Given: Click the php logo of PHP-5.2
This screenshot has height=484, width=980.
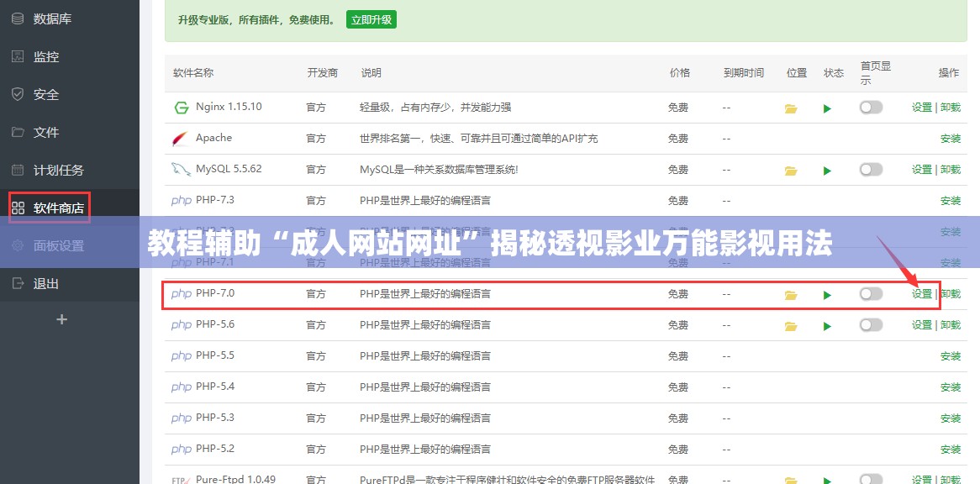Looking at the screenshot, I should pos(182,449).
